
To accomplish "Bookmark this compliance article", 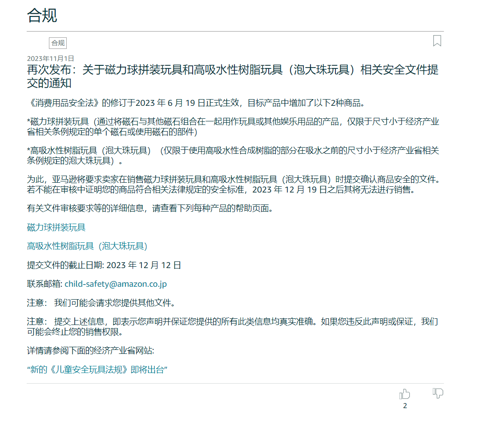I will (437, 41).
